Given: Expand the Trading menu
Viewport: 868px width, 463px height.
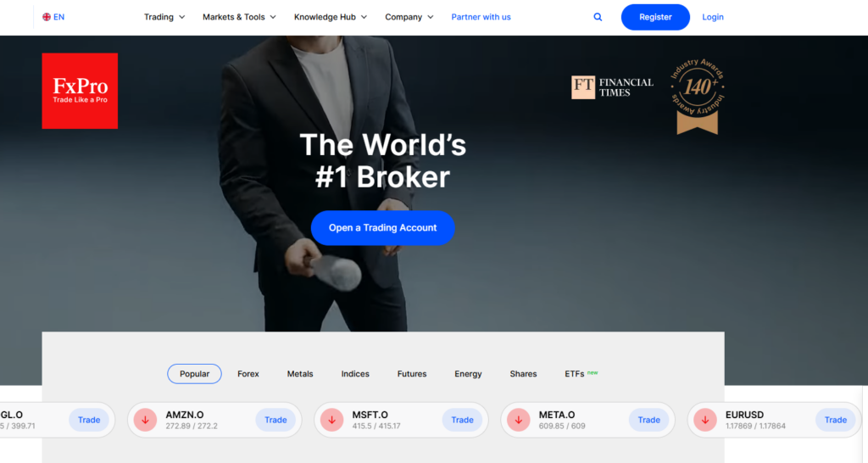Looking at the screenshot, I should (x=164, y=17).
